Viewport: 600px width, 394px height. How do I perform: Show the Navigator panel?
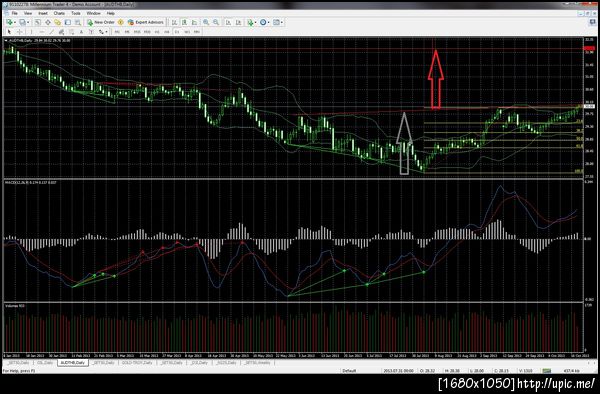(57, 22)
